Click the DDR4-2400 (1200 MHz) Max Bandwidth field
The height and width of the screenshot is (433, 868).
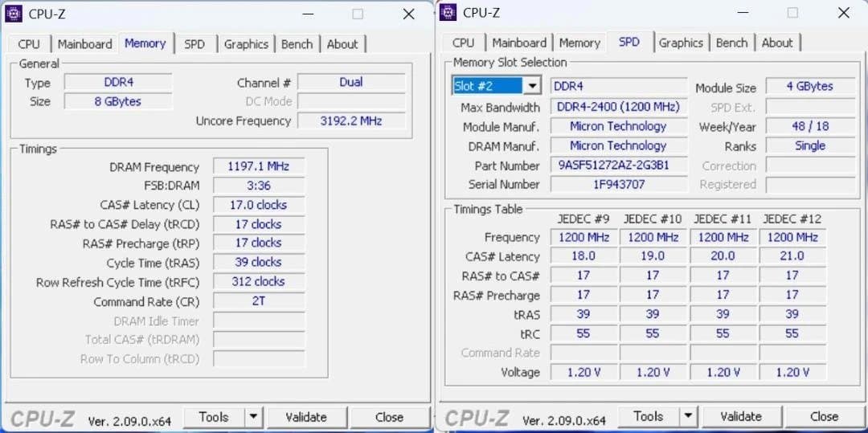point(619,107)
